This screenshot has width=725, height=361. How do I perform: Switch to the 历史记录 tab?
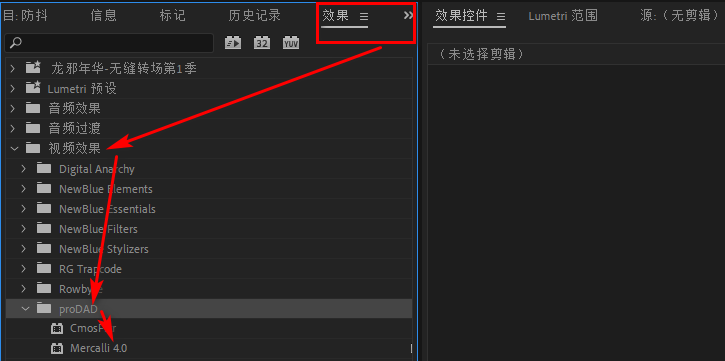[254, 16]
